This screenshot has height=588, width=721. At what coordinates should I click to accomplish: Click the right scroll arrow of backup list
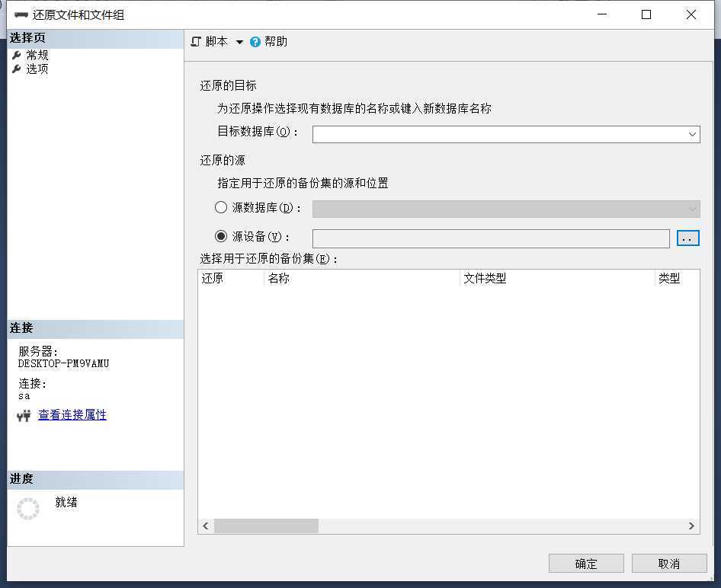tap(691, 526)
